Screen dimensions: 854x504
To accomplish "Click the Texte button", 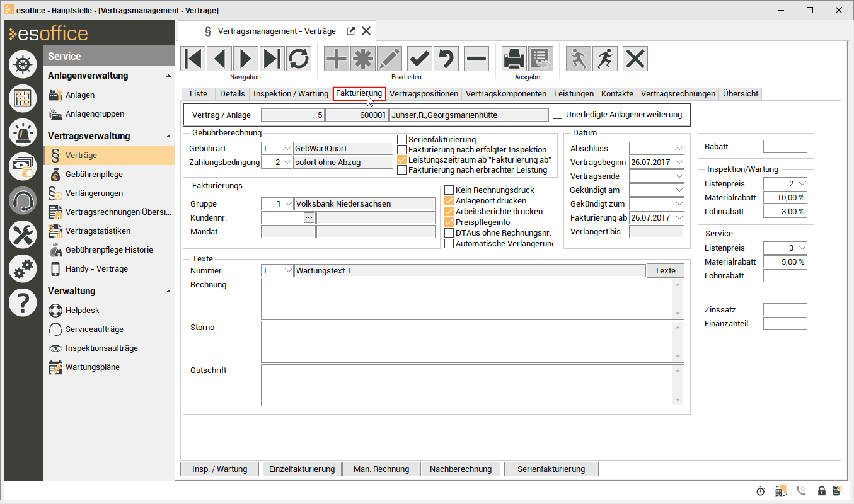I will tap(666, 270).
